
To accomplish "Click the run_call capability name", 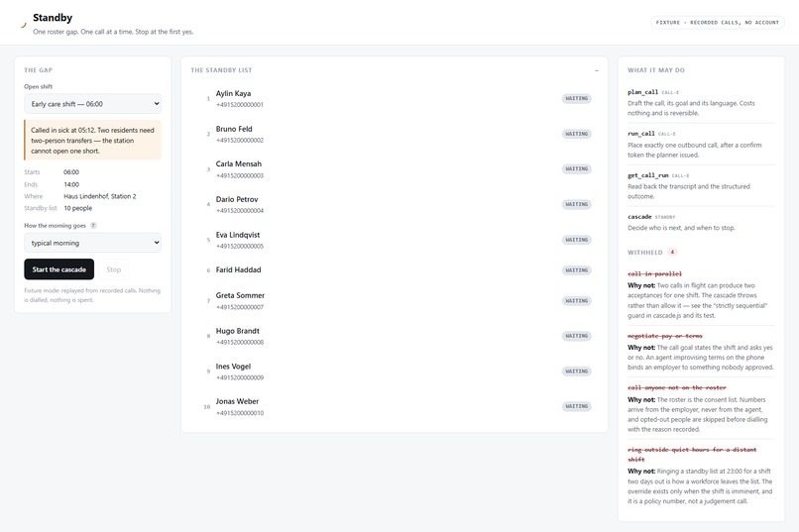I will (641, 134).
